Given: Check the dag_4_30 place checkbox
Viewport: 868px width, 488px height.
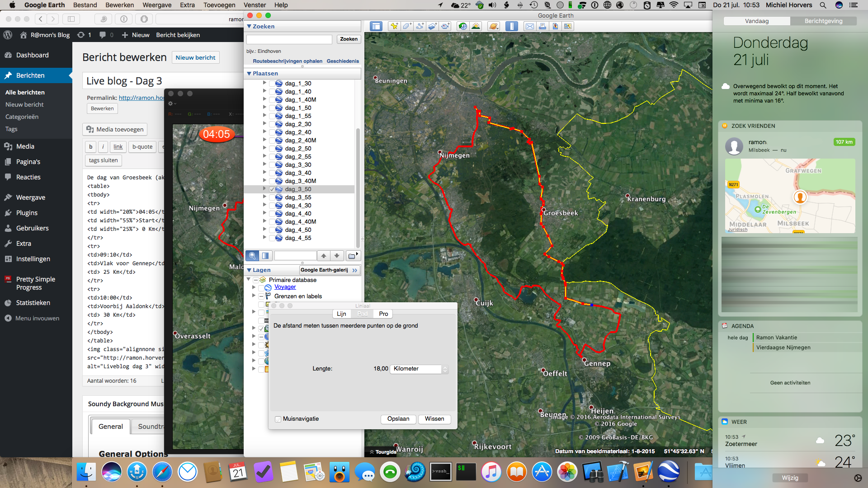Looking at the screenshot, I should (272, 206).
